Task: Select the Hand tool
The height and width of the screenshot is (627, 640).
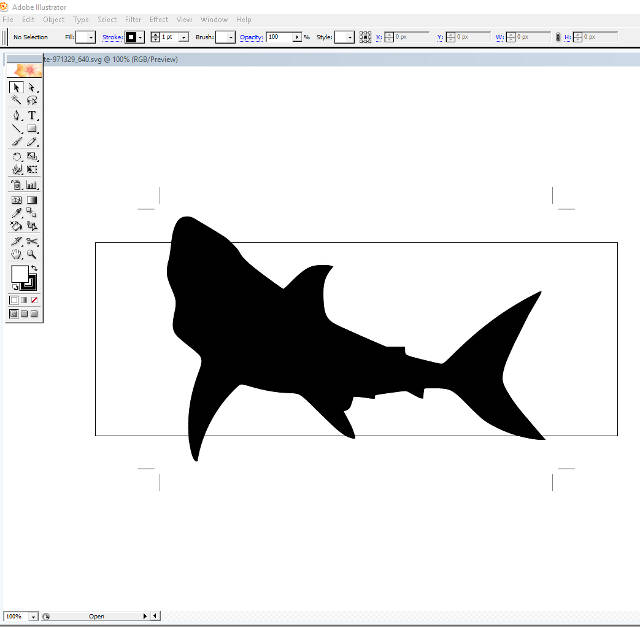Action: [x=16, y=254]
